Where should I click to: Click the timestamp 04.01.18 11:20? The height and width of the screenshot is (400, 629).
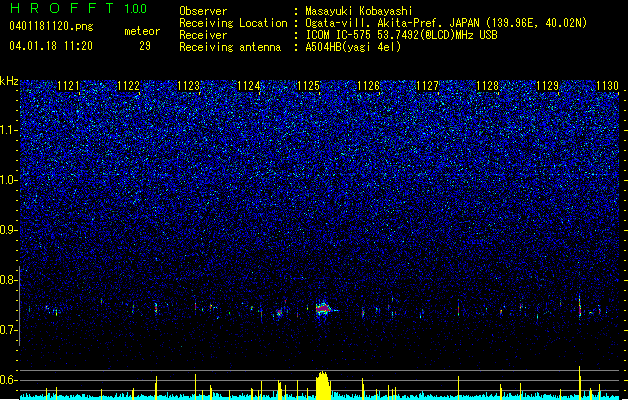[51, 46]
